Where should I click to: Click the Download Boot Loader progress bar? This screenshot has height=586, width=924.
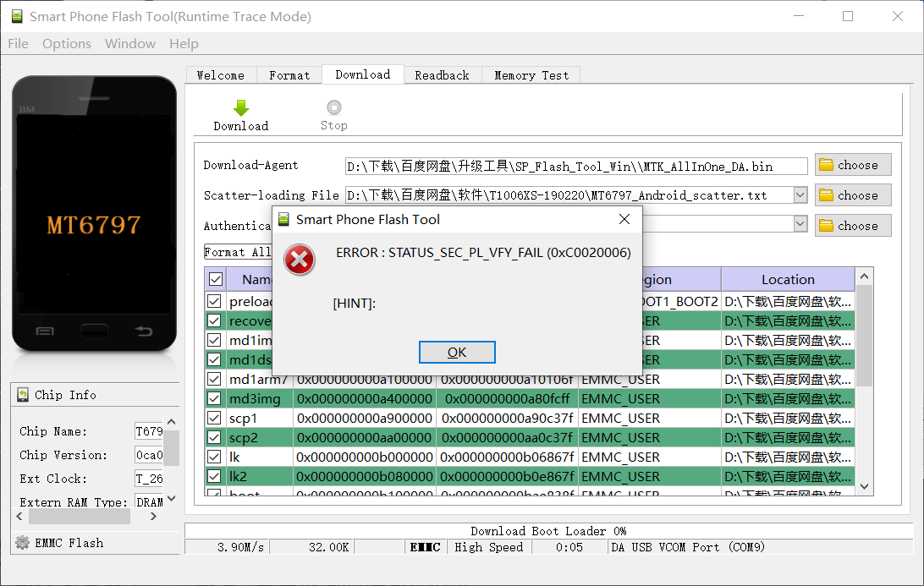coord(548,531)
